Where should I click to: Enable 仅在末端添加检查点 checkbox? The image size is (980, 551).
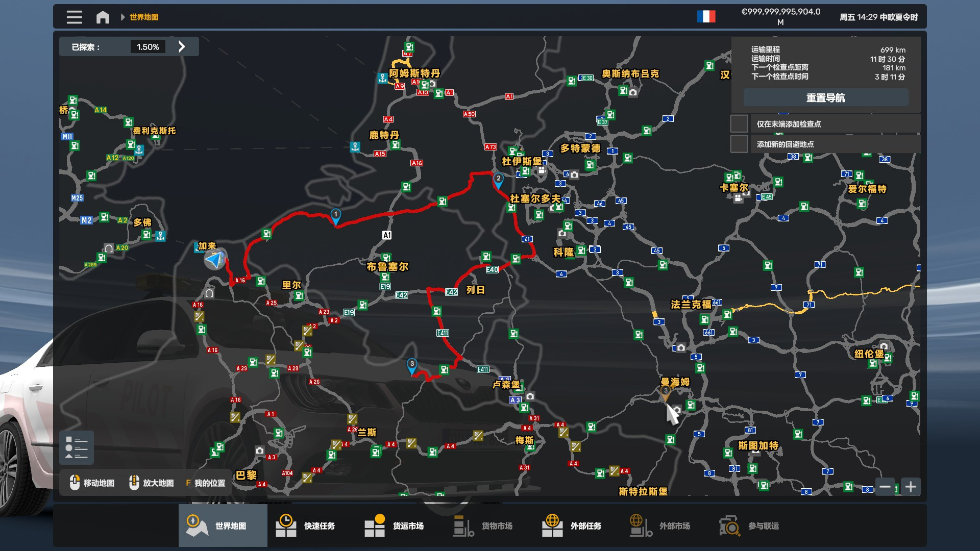(x=739, y=124)
